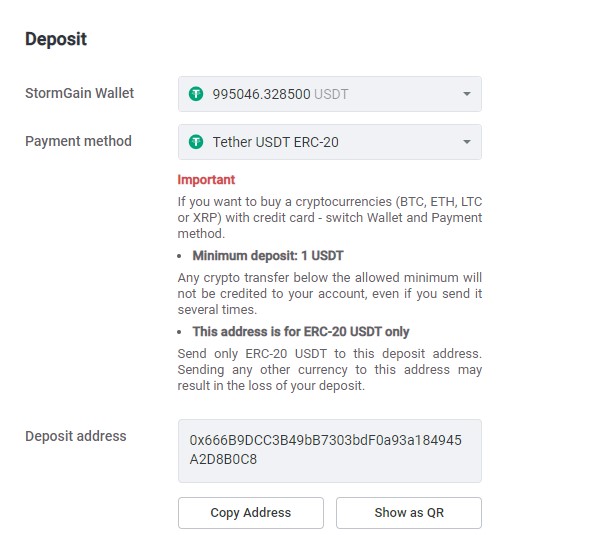Click the gray USDT currency label
Viewport: 605px width, 535px height.
(331, 94)
